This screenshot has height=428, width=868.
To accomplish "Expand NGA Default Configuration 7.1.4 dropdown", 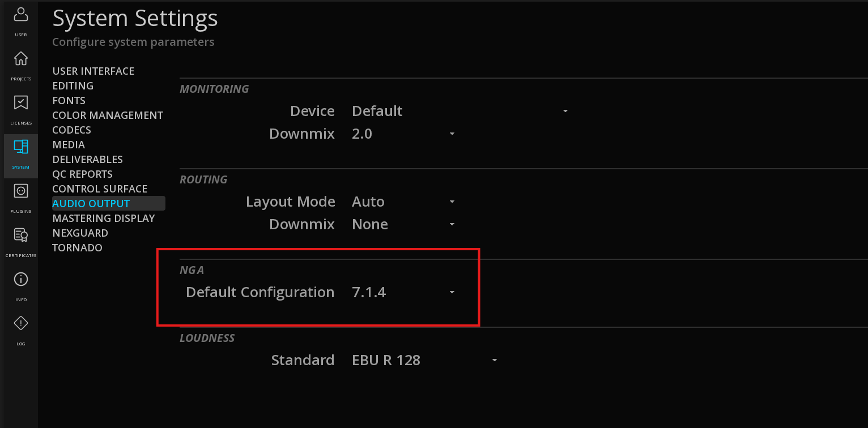I will [403, 292].
